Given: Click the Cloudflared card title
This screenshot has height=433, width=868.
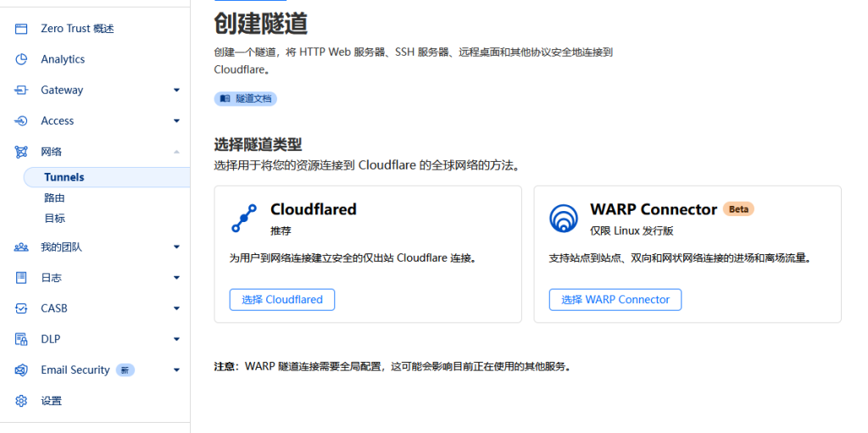Looking at the screenshot, I should click(314, 209).
